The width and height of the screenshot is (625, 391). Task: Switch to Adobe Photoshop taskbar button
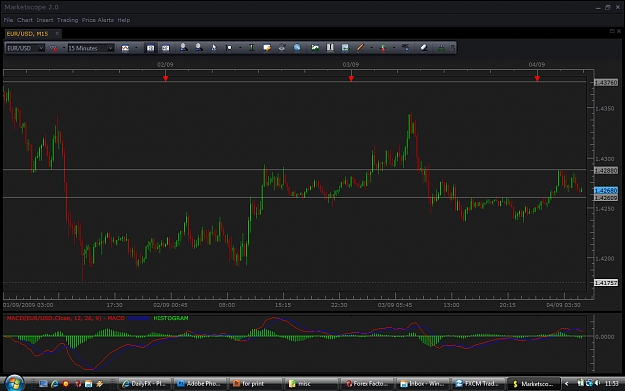200,383
